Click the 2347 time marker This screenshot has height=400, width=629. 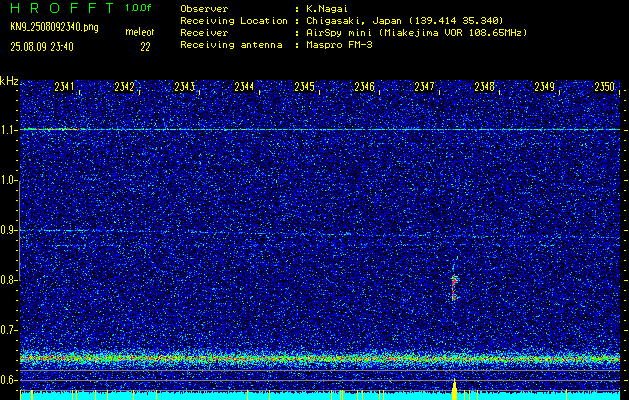424,87
